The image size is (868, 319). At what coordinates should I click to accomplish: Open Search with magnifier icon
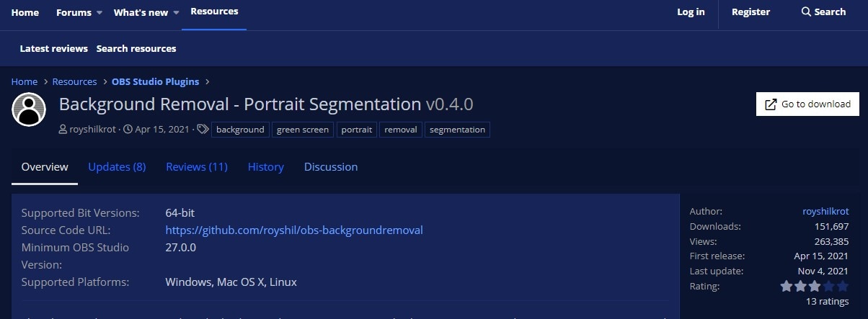(x=823, y=12)
